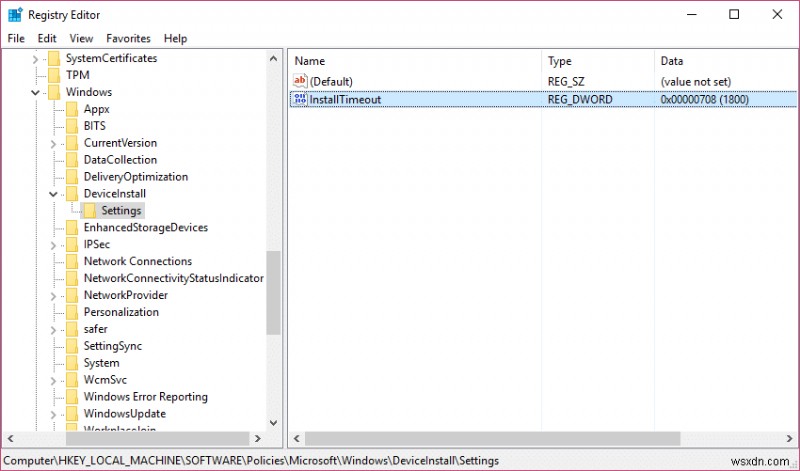Image resolution: width=800 pixels, height=471 pixels.
Task: Expand the IPSec key
Action: [x=53, y=245]
